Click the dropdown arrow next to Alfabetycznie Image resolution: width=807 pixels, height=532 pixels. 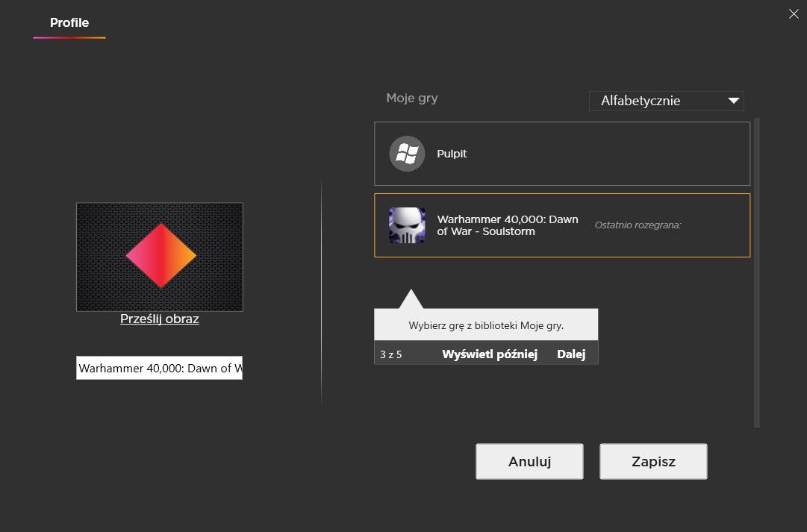734,101
